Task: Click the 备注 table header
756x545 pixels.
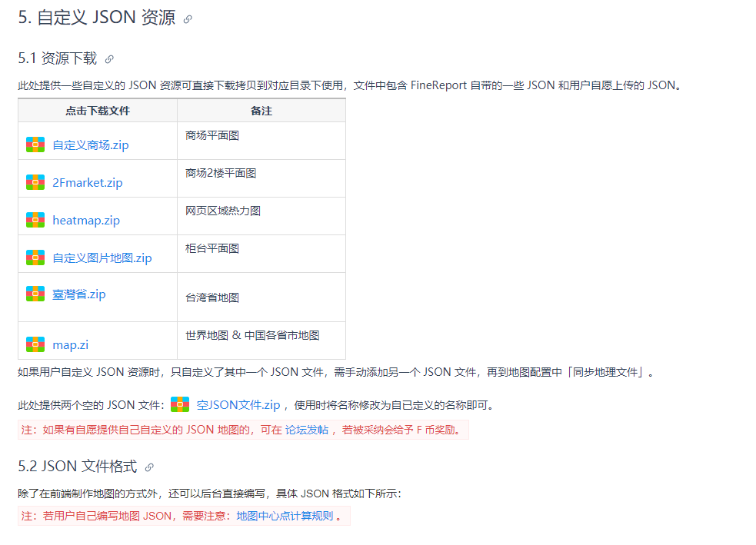Action: tap(261, 111)
